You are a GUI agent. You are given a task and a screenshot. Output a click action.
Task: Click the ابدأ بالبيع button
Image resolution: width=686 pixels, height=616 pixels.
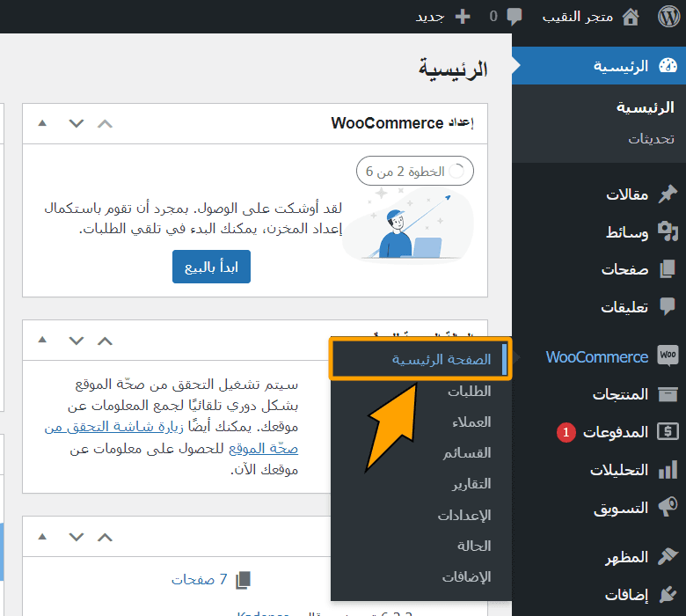coord(211,267)
